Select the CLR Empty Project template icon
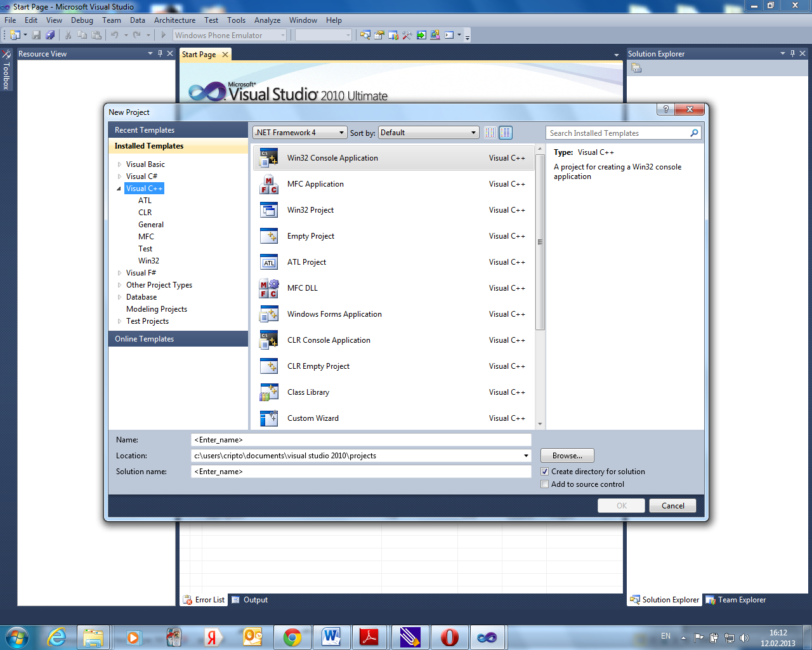This screenshot has height=650, width=812. pos(269,366)
